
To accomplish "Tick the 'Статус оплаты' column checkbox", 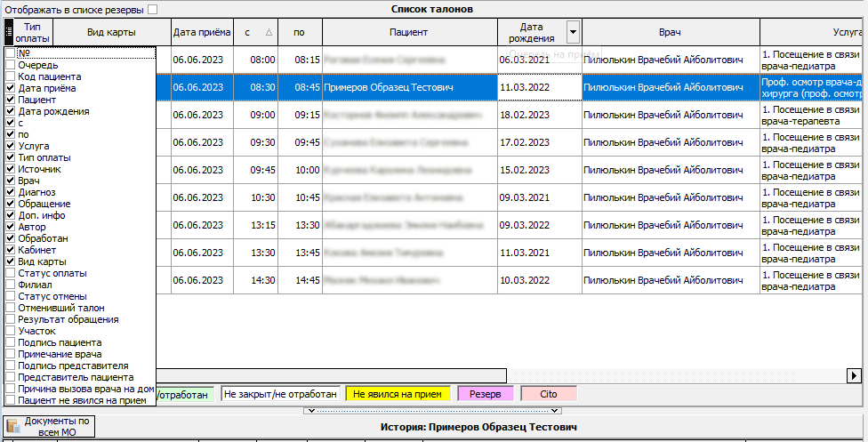I will pyautogui.click(x=11, y=274).
